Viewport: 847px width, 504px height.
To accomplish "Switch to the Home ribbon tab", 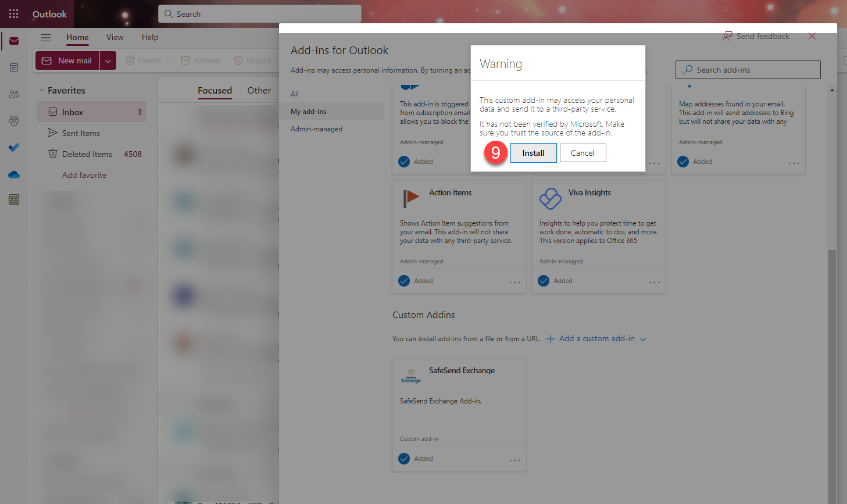I will click(77, 37).
